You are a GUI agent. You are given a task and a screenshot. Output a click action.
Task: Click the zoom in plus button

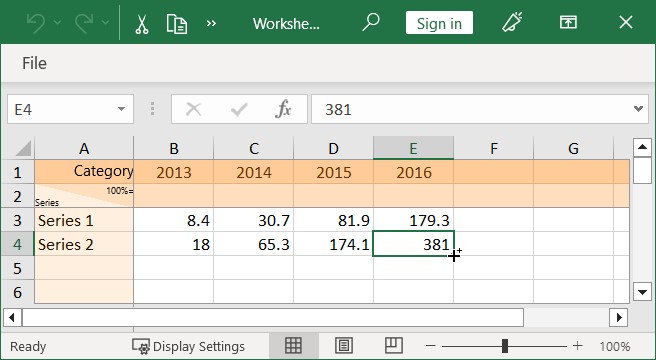577,346
